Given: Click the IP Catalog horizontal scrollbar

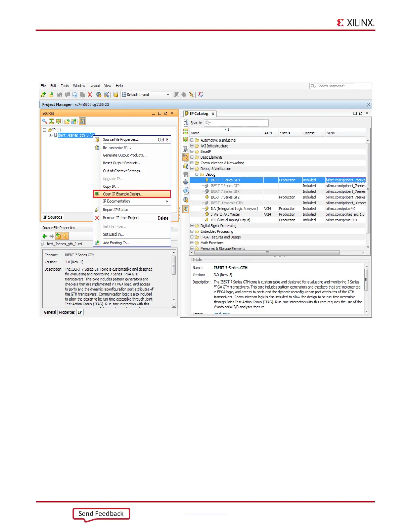Looking at the screenshot, I should point(267,253).
